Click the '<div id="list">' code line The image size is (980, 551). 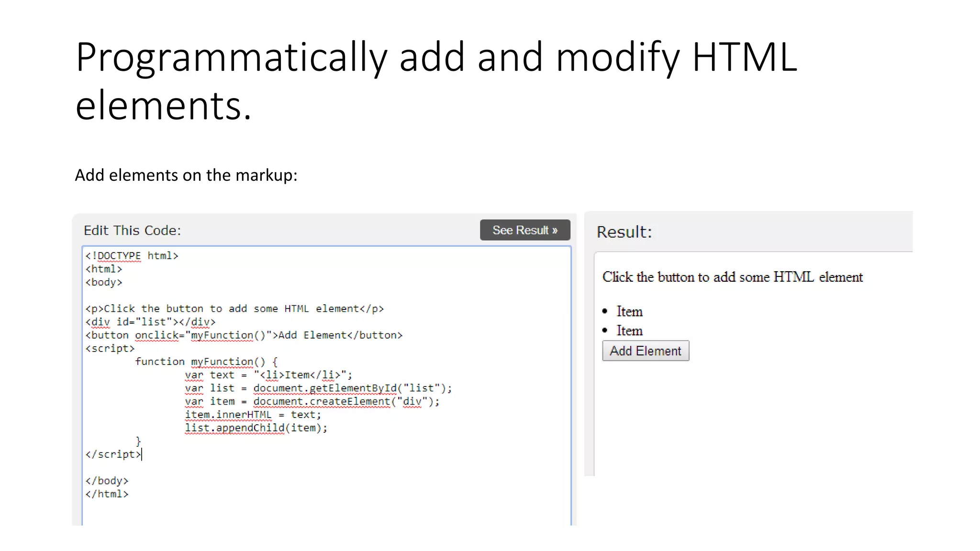tap(150, 322)
